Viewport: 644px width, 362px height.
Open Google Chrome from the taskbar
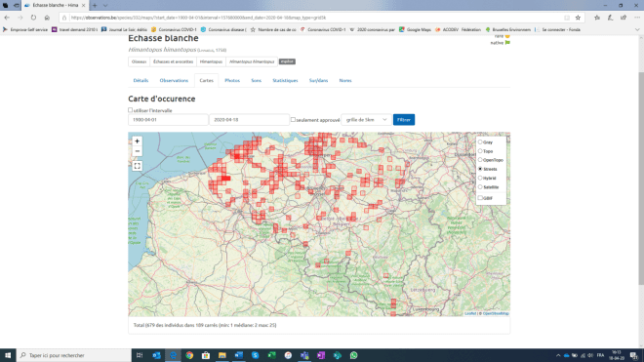pyautogui.click(x=189, y=355)
